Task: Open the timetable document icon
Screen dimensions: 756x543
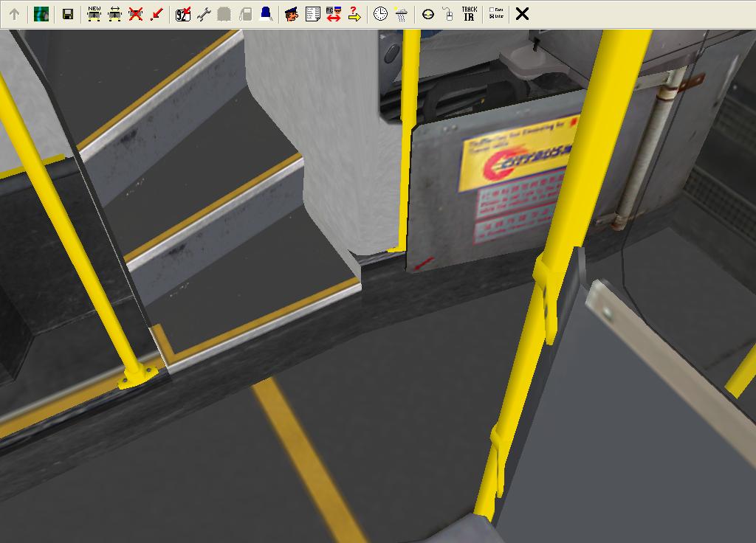Action: point(312,14)
